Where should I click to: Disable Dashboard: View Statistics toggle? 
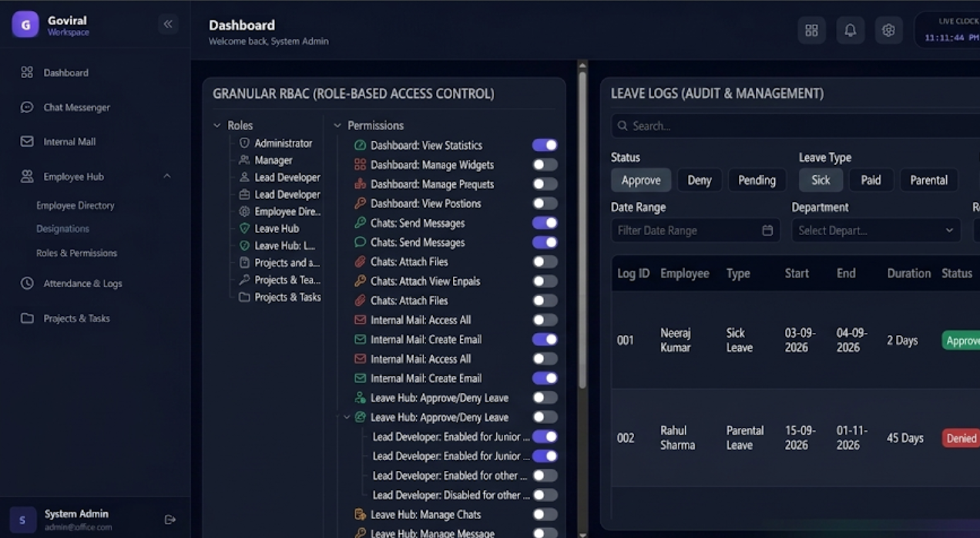coord(545,145)
